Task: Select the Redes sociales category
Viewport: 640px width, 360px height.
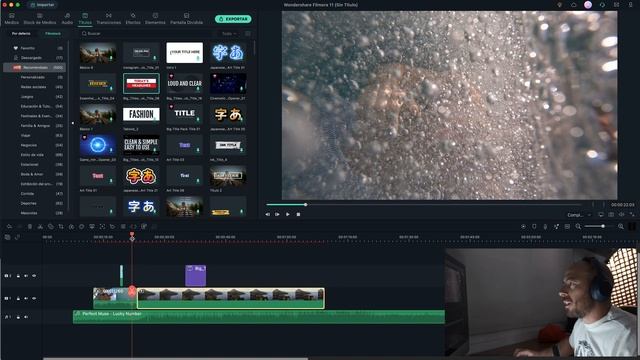Action: 33,87
